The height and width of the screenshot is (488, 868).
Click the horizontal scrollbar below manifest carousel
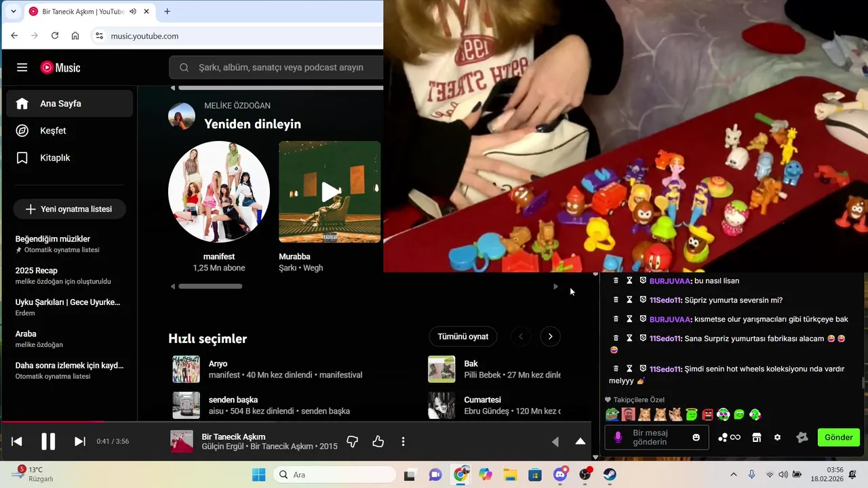click(x=210, y=287)
